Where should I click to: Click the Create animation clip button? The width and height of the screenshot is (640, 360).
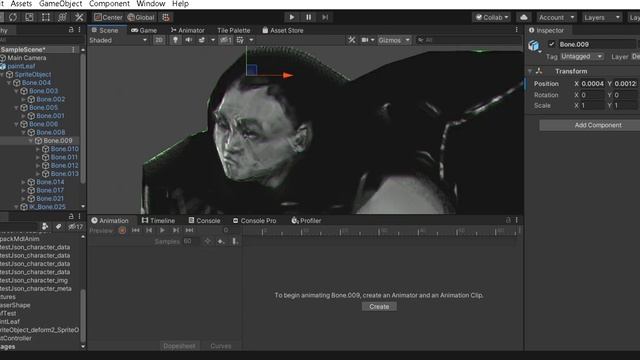pos(379,307)
